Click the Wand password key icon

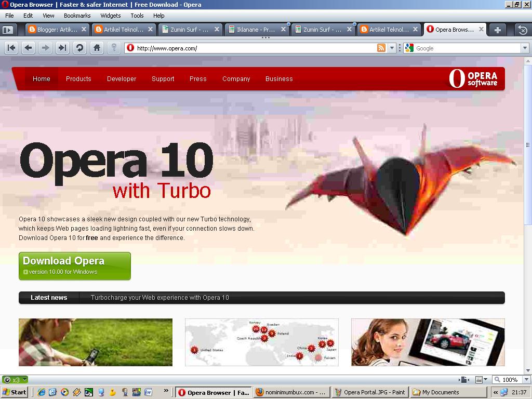114,48
